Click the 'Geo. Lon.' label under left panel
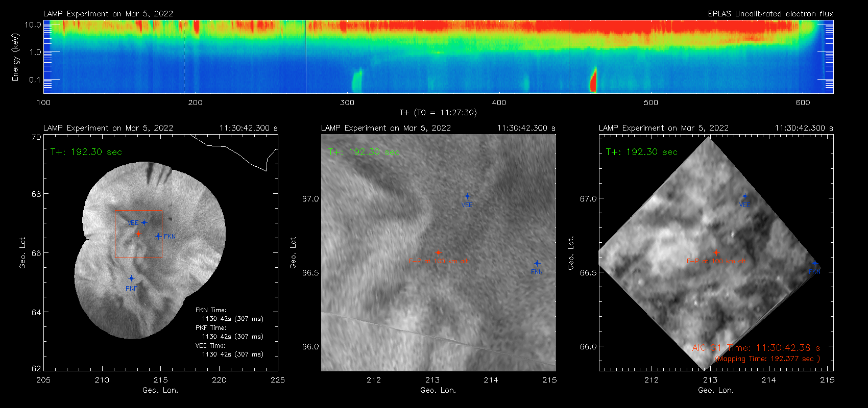The width and height of the screenshot is (868, 408). pyautogui.click(x=160, y=390)
